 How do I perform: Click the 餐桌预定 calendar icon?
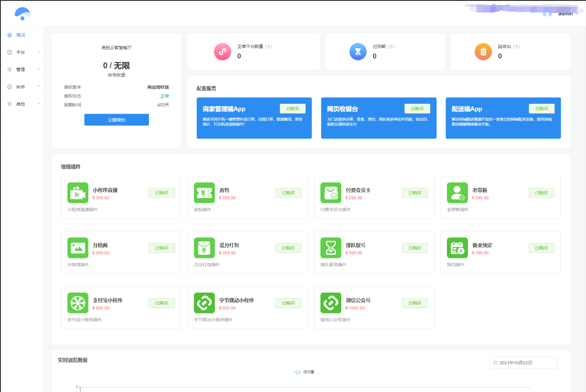[458, 248]
